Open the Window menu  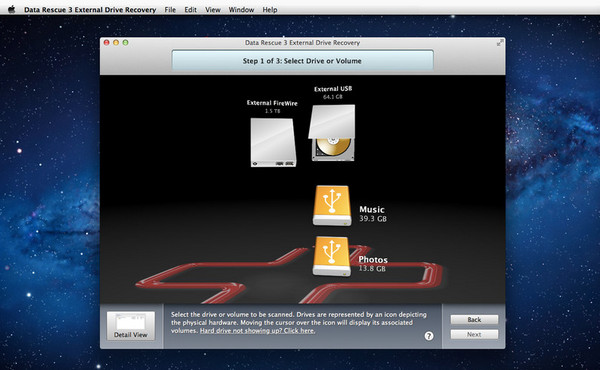241,10
